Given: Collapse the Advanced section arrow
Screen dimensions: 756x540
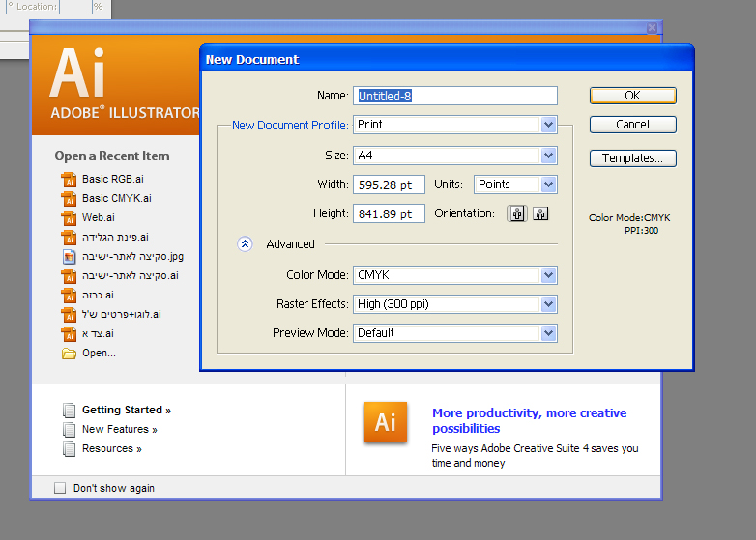Looking at the screenshot, I should (x=245, y=244).
